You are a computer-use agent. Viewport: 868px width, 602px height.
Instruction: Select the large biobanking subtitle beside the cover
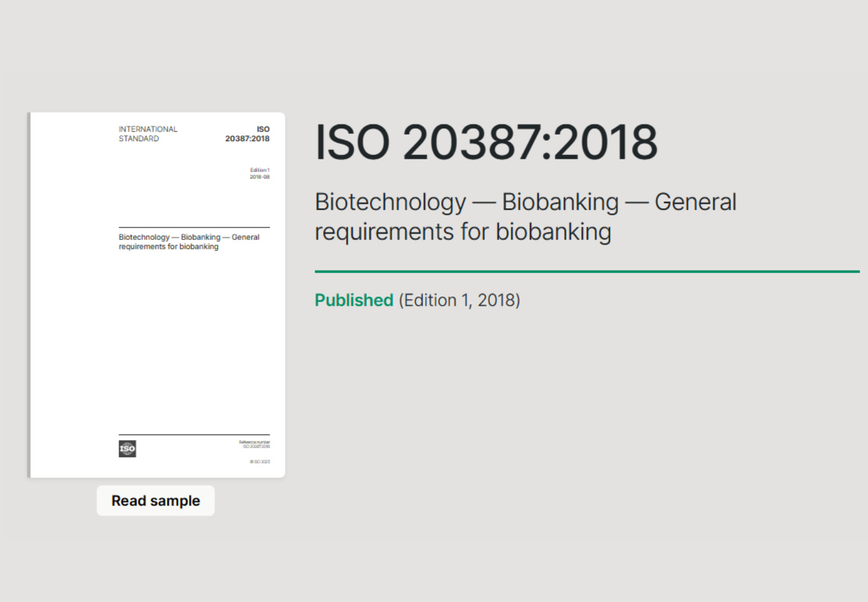coord(525,217)
